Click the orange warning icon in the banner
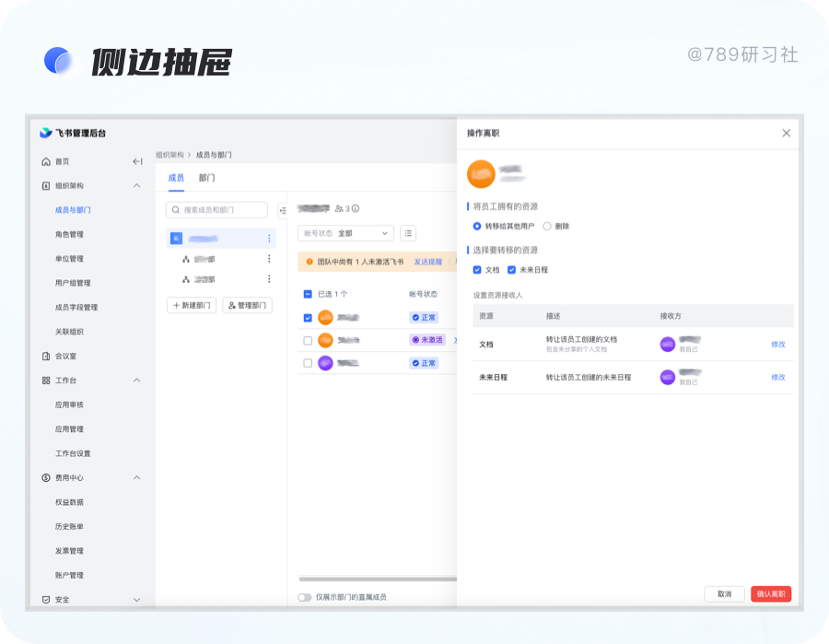This screenshot has width=829, height=644. click(309, 262)
